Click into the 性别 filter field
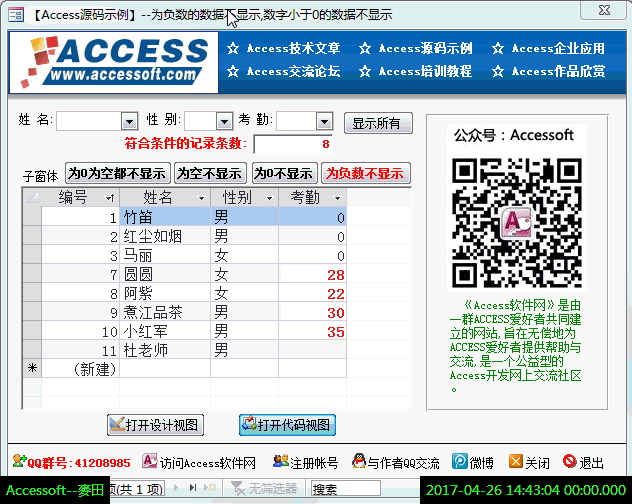Viewport: 632px width, 504px height. 200,121
